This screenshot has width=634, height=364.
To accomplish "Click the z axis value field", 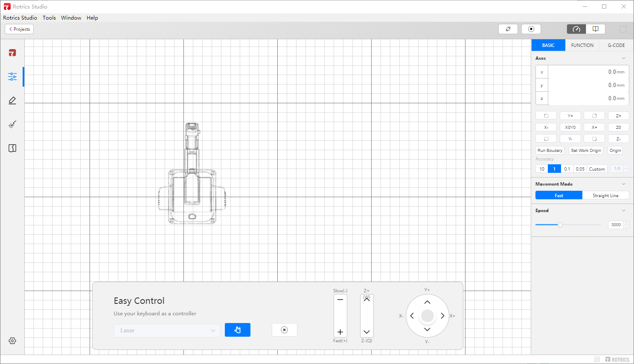I will pyautogui.click(x=588, y=98).
